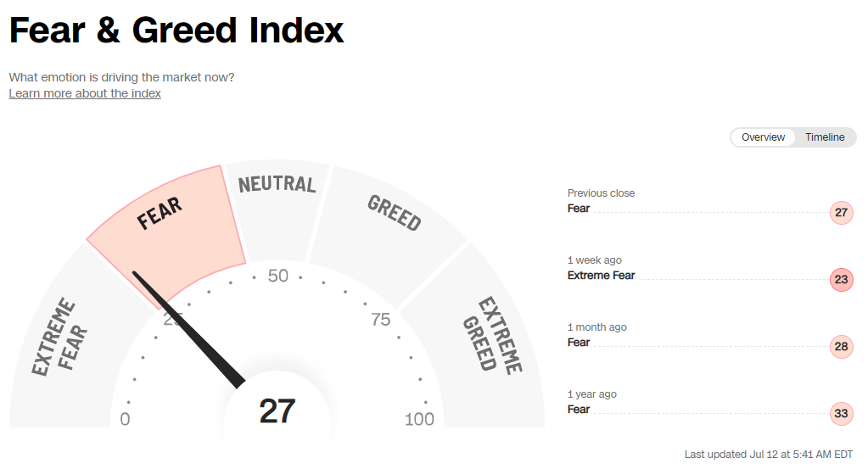Switch to the Timeline view
The height and width of the screenshot is (469, 868).
[825, 137]
